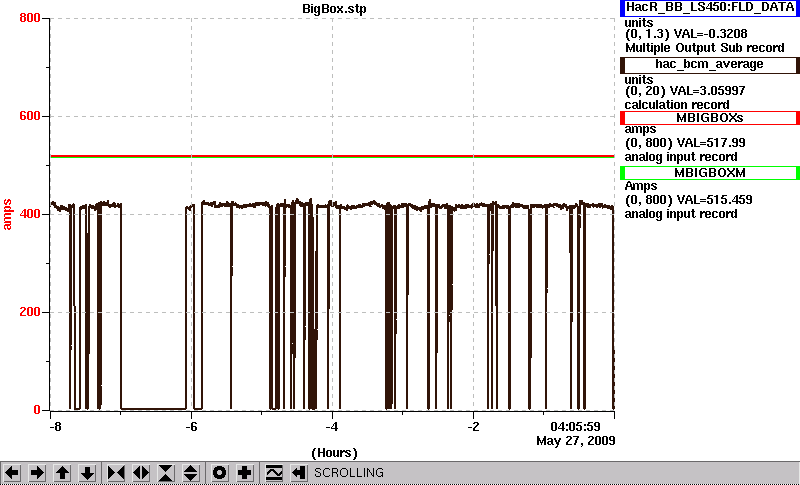Click the 'calculation record' description
This screenshot has height=485, width=800.
point(677,105)
